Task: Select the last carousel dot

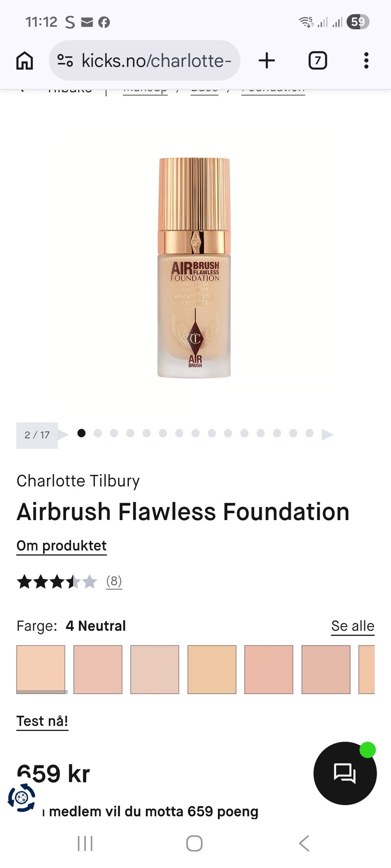Action: [x=310, y=433]
